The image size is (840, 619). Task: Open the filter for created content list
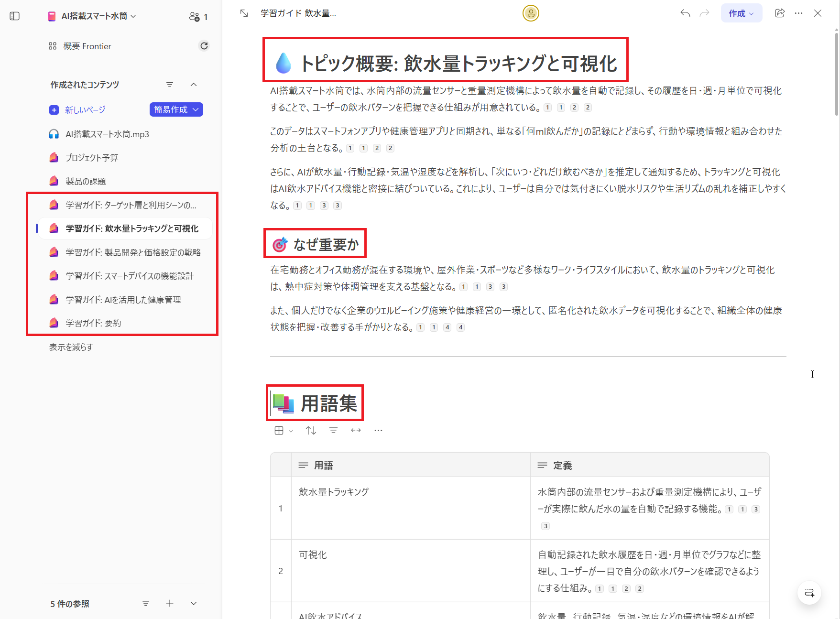point(170,84)
